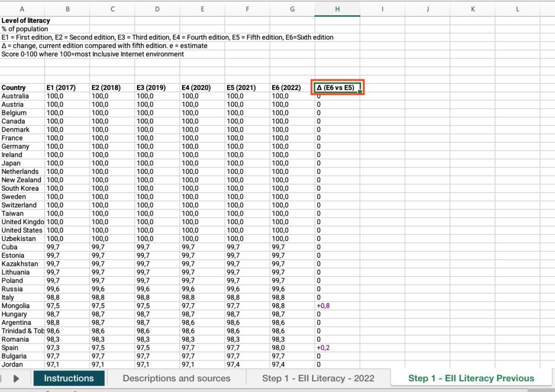Select column K header
555x392 pixels.
473,9
